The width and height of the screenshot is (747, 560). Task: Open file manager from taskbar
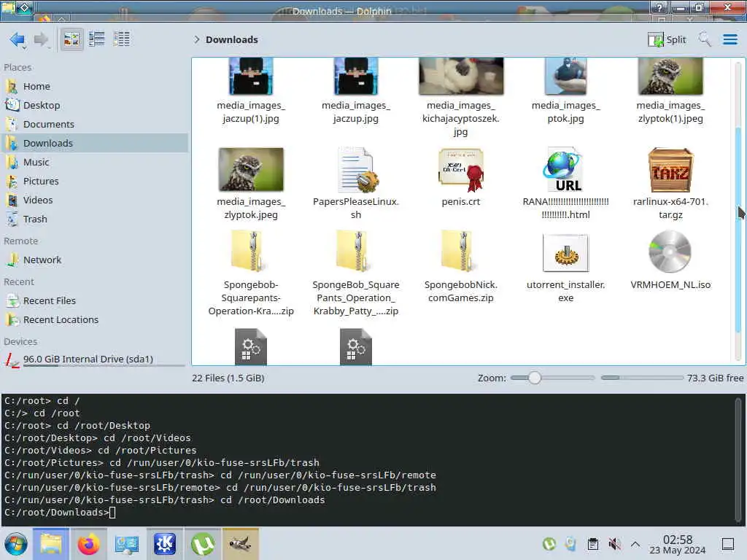coord(51,544)
